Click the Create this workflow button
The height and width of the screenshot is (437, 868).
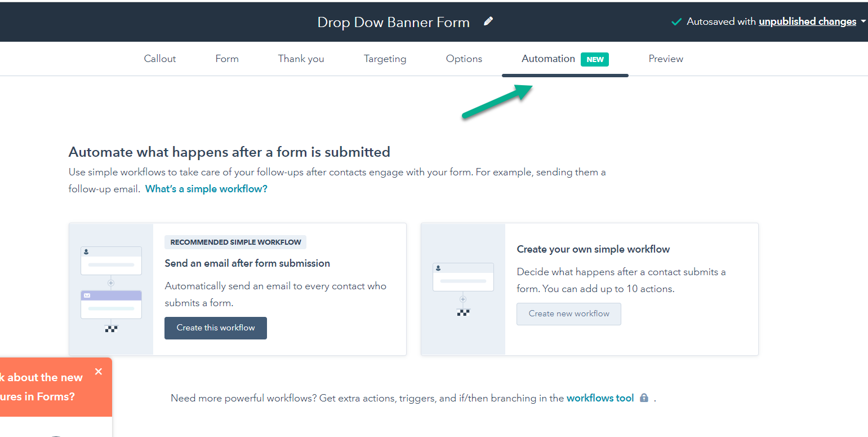215,328
